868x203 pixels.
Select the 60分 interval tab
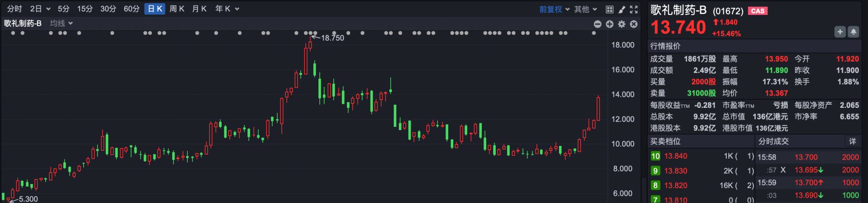pyautogui.click(x=132, y=9)
